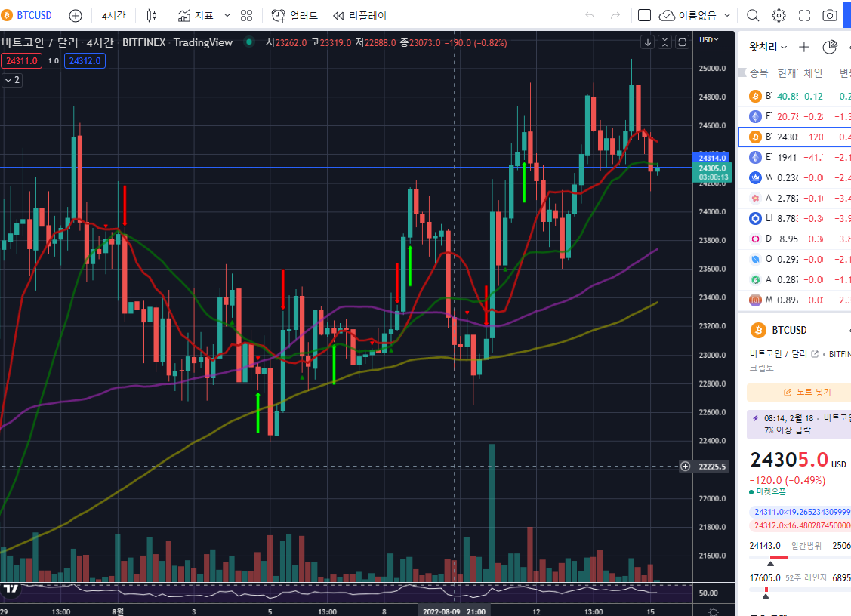Sort the watchlist by the 체인 column
This screenshot has height=616, width=851.
(x=813, y=72)
